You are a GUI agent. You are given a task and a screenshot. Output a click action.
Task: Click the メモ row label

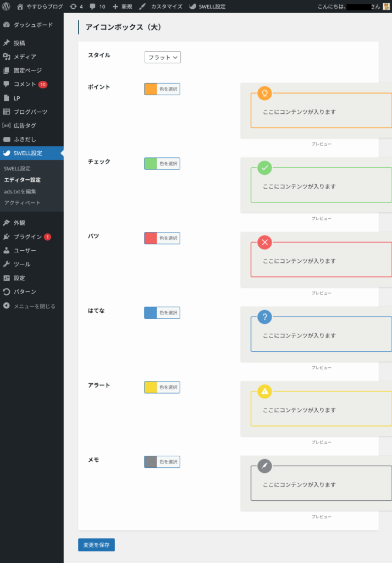[93, 460]
